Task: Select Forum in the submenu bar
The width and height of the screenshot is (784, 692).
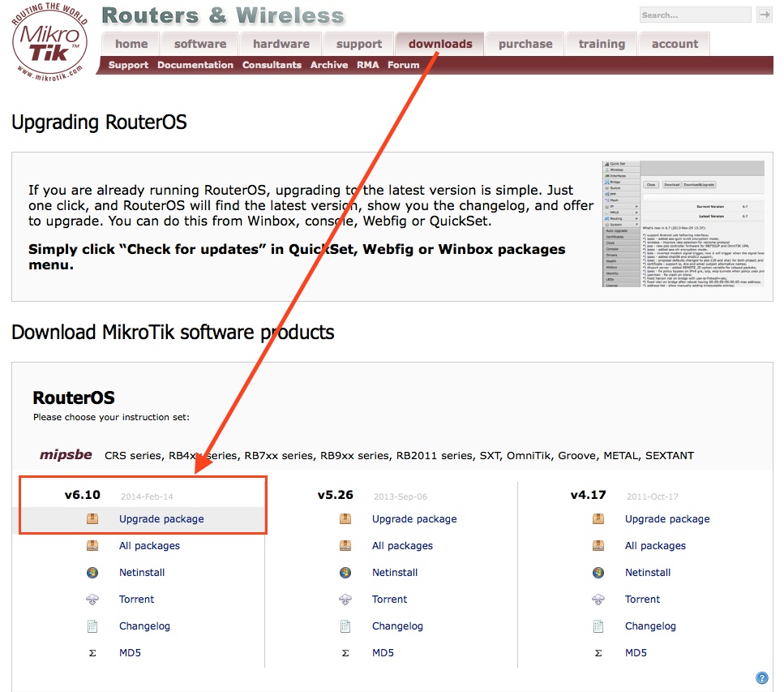Action: pos(403,65)
